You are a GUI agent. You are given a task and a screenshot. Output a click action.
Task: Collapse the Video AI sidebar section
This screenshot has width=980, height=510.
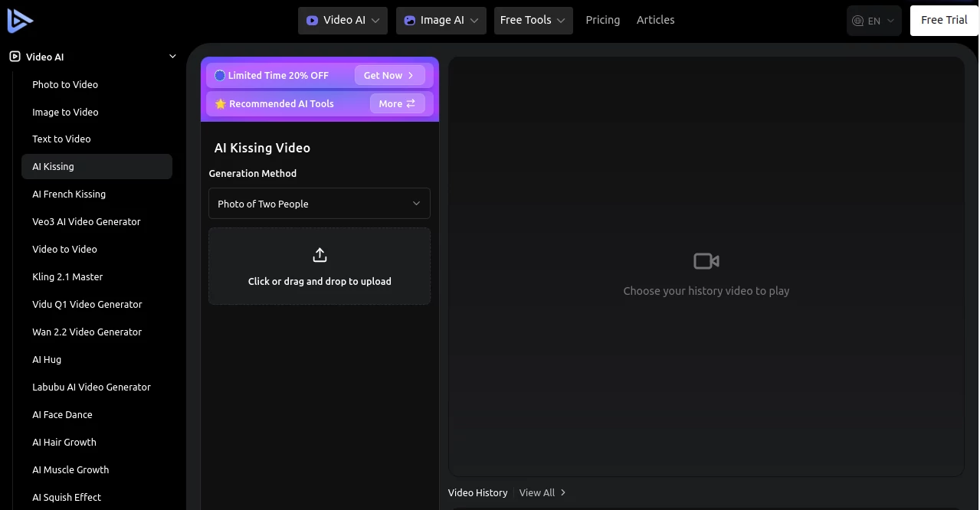coord(172,55)
